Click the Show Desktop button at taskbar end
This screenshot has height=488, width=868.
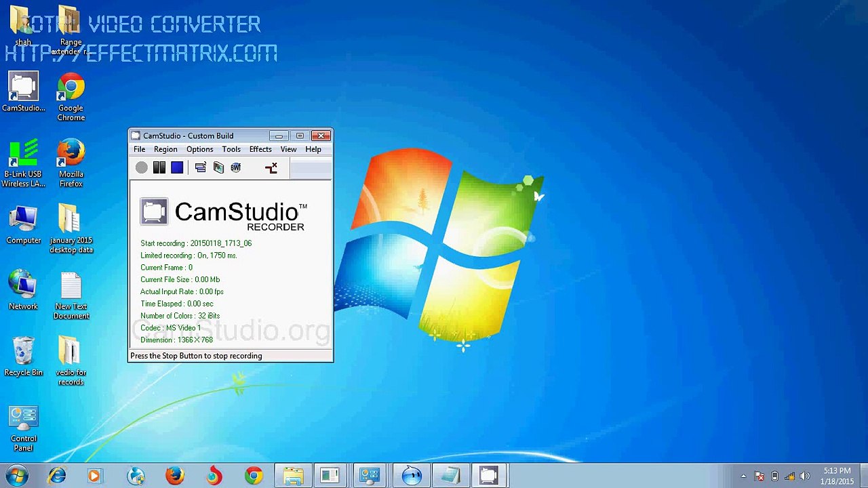coord(863,476)
